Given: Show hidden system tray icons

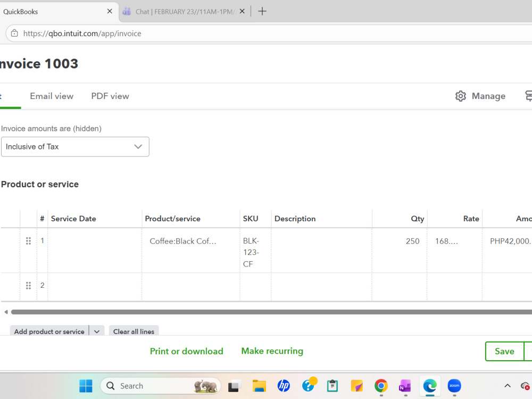Looking at the screenshot, I should coord(507,386).
